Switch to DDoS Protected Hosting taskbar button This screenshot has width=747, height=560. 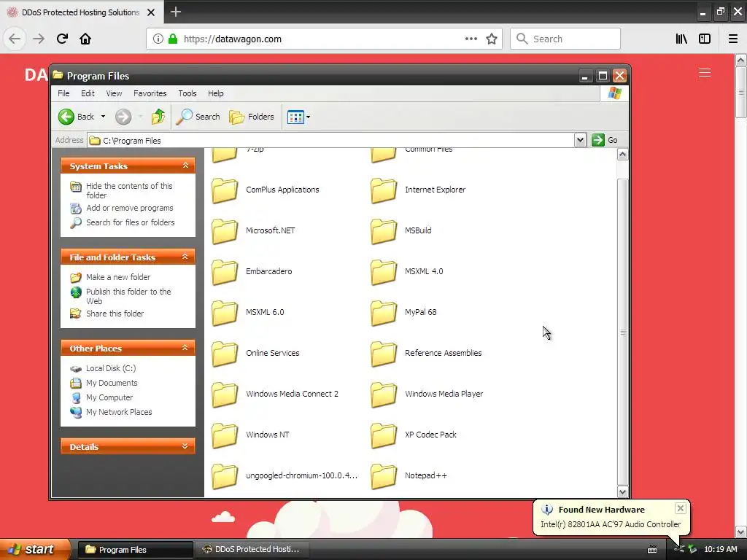click(252, 549)
